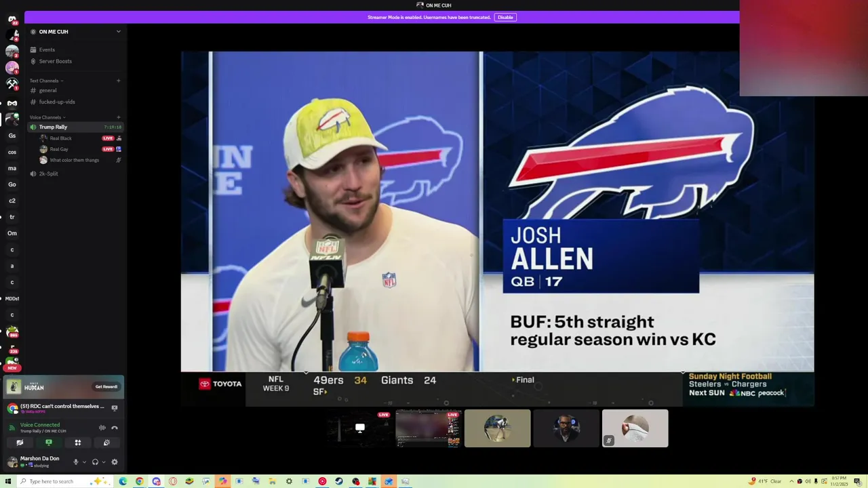Select the first LIVE stream thumbnail with white icon

point(360,428)
